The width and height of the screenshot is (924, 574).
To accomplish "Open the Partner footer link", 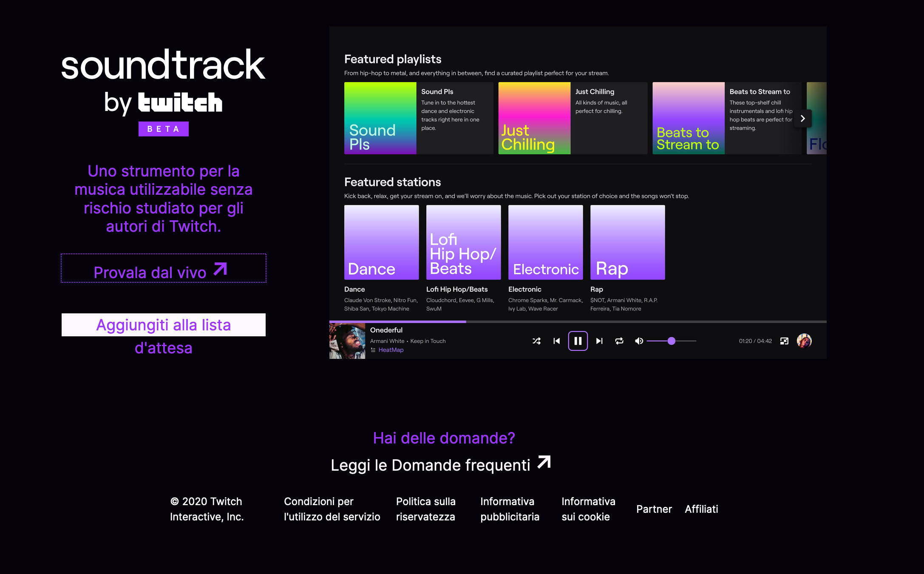I will point(654,509).
